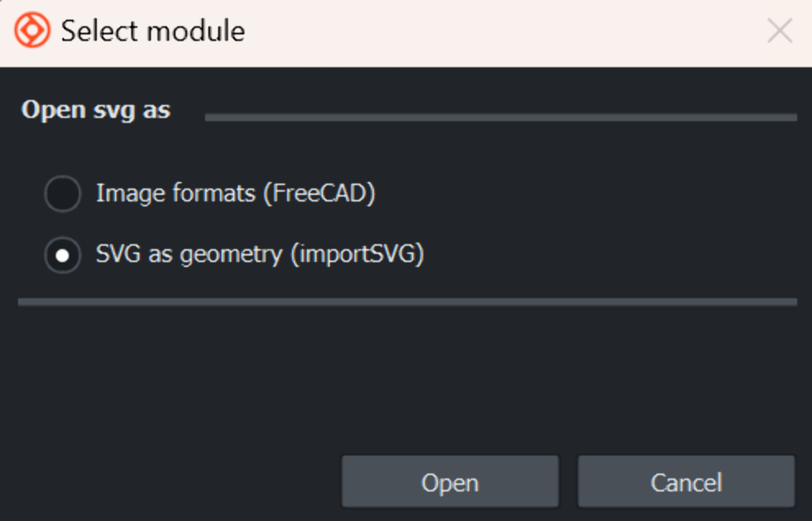Click the separator line above the buttons
812x521 pixels.
(407, 302)
